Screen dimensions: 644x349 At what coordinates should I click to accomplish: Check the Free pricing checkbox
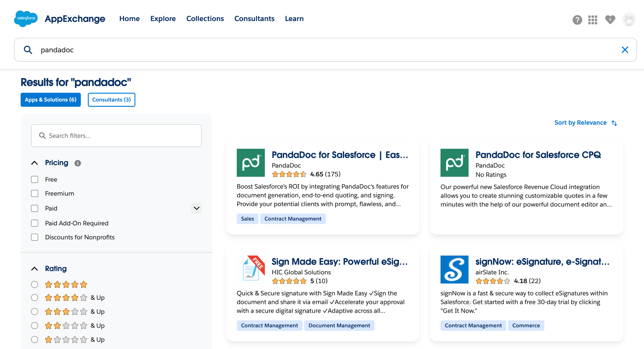pos(35,179)
